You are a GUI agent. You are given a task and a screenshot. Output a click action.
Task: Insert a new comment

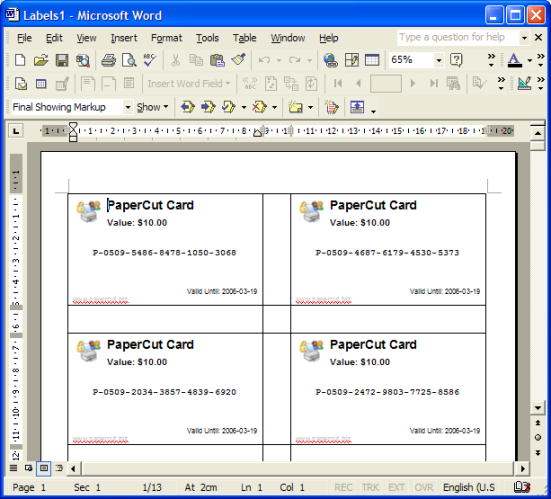click(x=295, y=107)
